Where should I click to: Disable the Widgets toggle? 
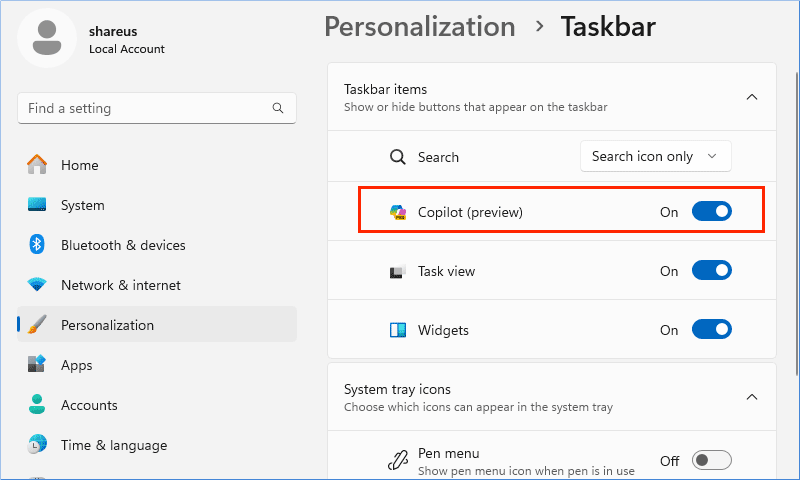point(712,330)
